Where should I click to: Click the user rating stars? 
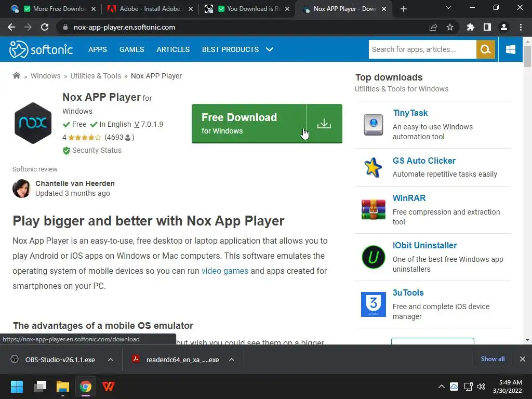[85, 137]
